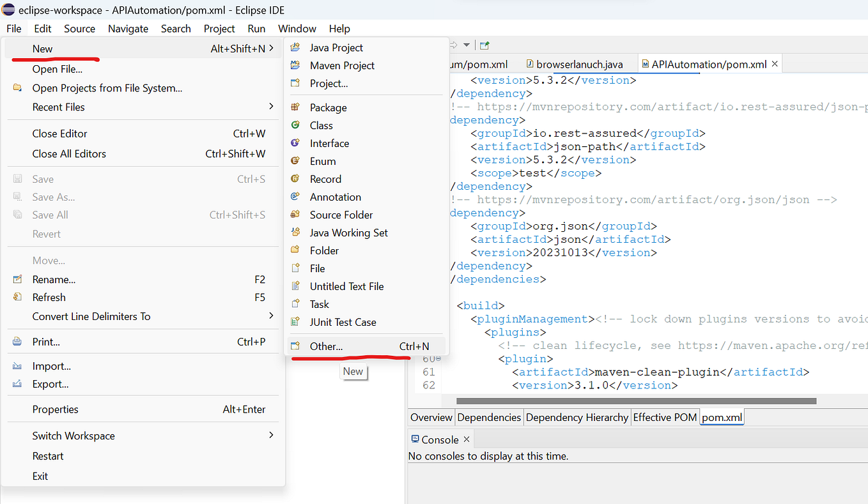The height and width of the screenshot is (504, 868).
Task: Collapse the fold toggle at line 60
Action: (x=438, y=358)
